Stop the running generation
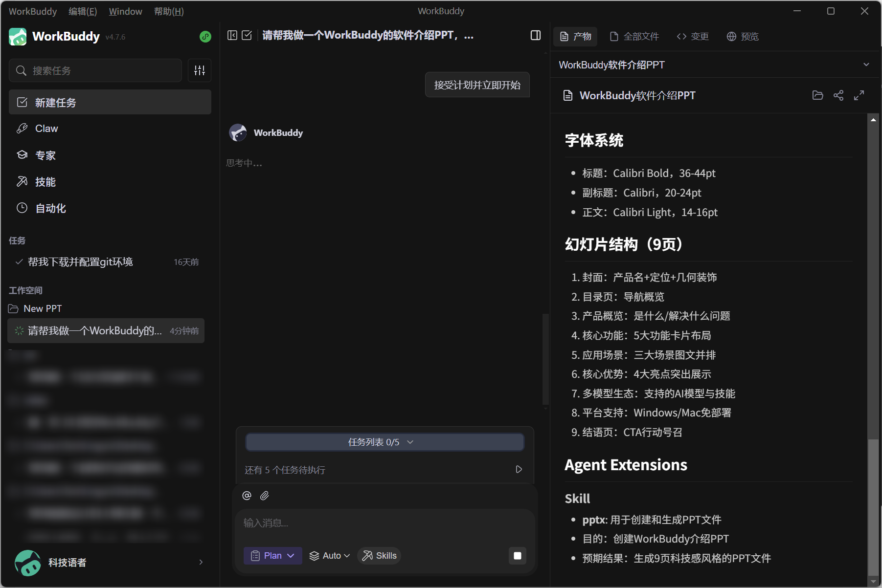The image size is (882, 588). click(518, 556)
